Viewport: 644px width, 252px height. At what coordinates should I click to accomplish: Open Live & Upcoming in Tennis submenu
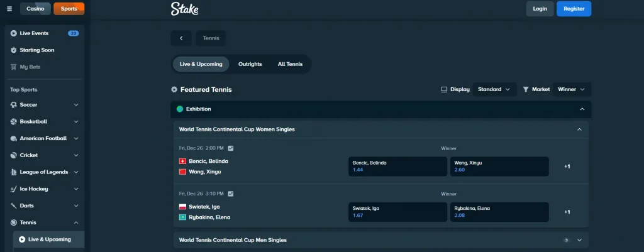(49, 239)
